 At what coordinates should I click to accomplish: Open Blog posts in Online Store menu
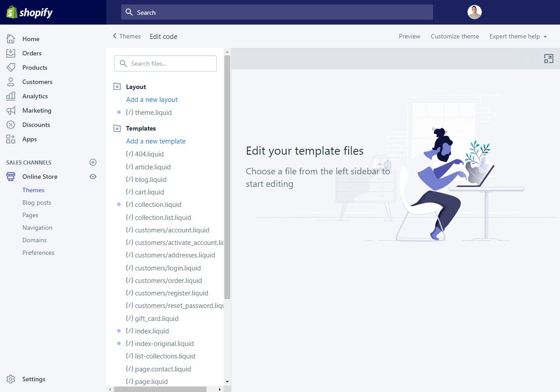pyautogui.click(x=37, y=202)
